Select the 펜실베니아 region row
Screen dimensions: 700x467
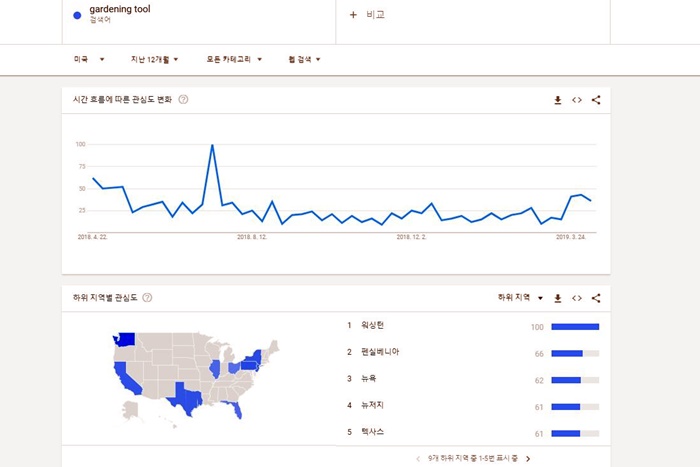click(x=473, y=353)
